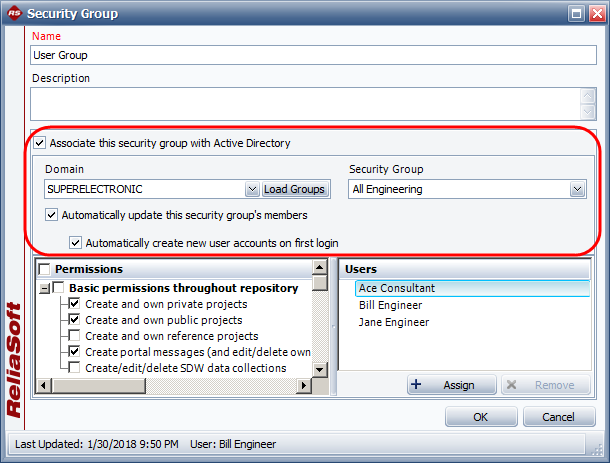
Task: Uncheck Associate this security group with Active Directory
Action: pyautogui.click(x=40, y=143)
